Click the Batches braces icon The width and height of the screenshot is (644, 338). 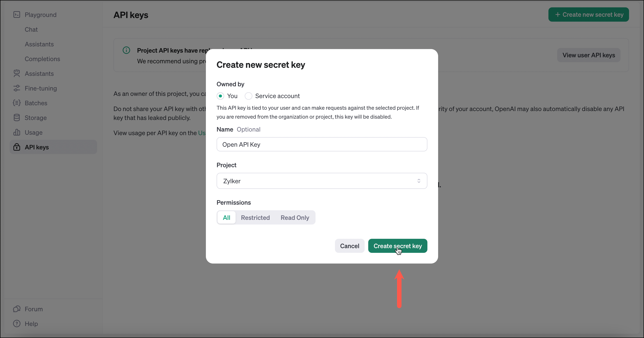(x=17, y=103)
